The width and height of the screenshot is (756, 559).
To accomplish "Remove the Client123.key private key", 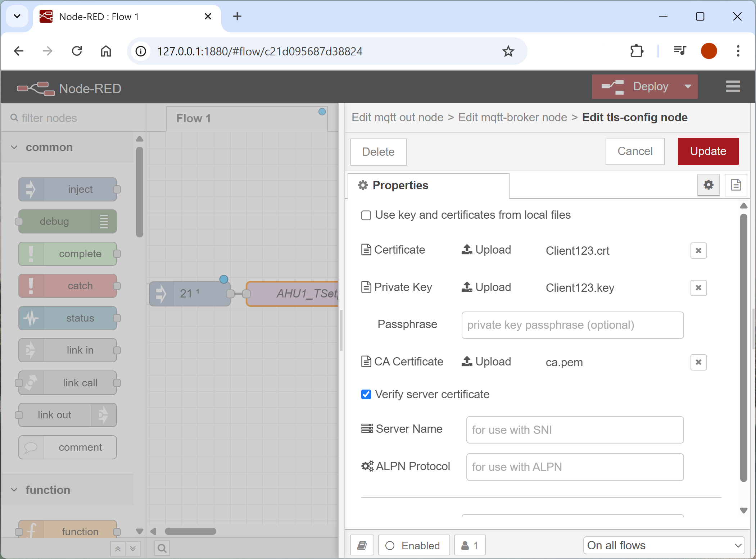I will tap(698, 288).
